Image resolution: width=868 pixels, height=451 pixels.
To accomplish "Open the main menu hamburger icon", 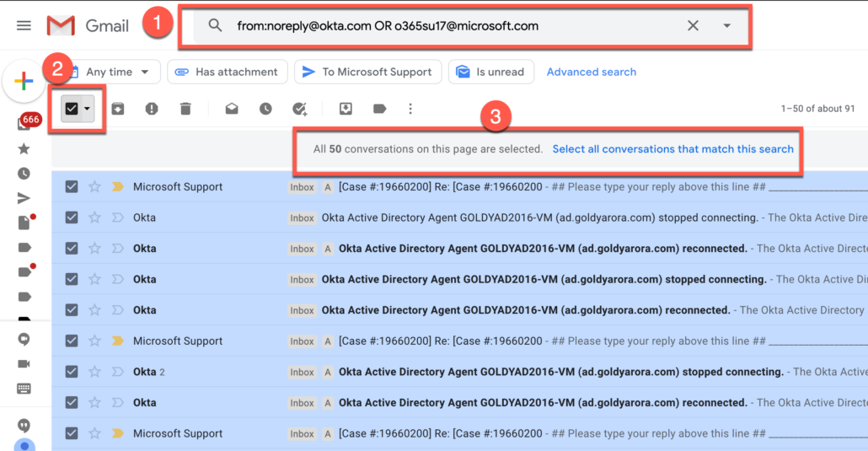I will 24,25.
